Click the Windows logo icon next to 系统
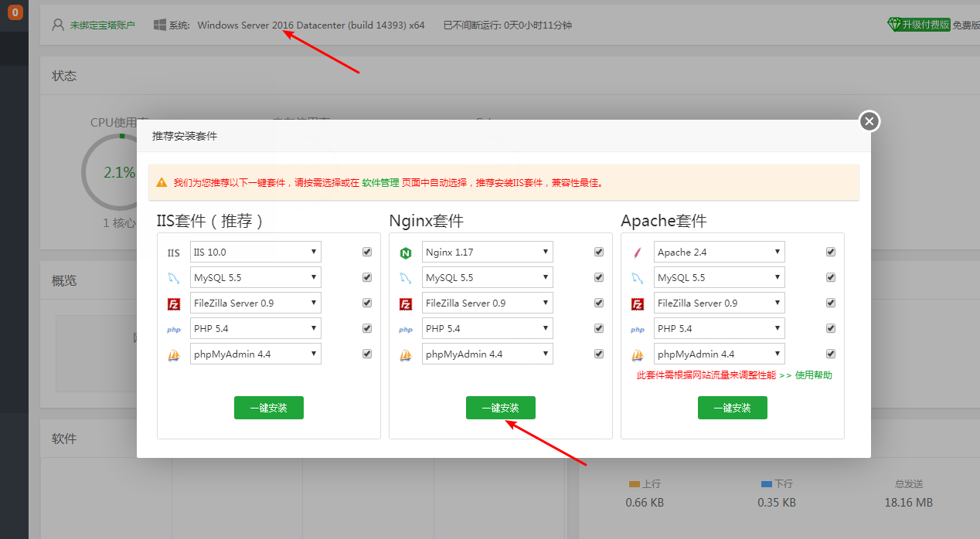This screenshot has width=980, height=539. [x=160, y=25]
